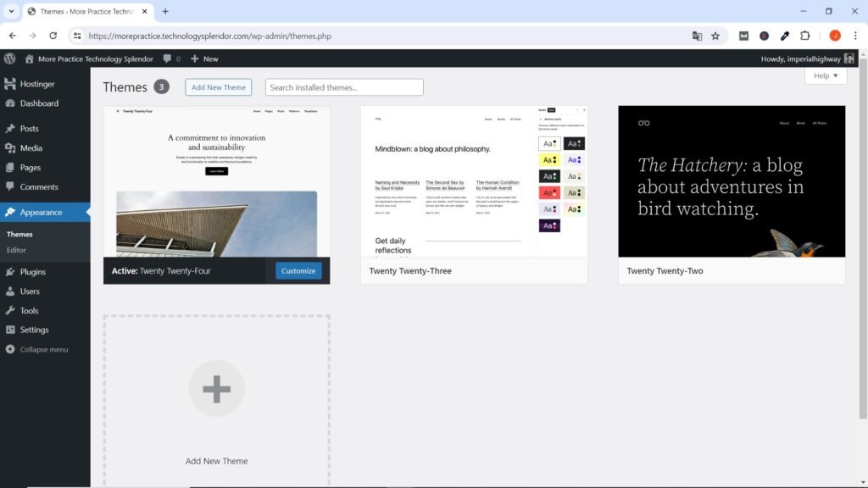Screen dimensions: 868x488
Task: Expand the New content menu in the toolbar
Action: [x=203, y=59]
